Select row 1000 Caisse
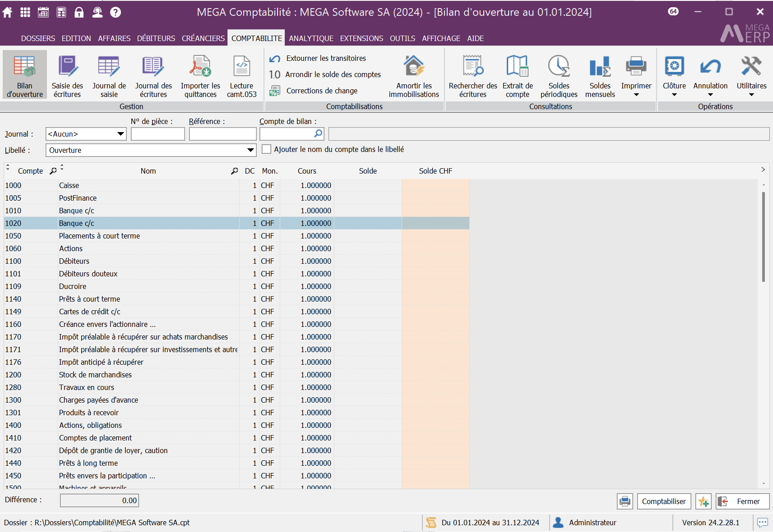The image size is (773, 532). pyautogui.click(x=236, y=185)
